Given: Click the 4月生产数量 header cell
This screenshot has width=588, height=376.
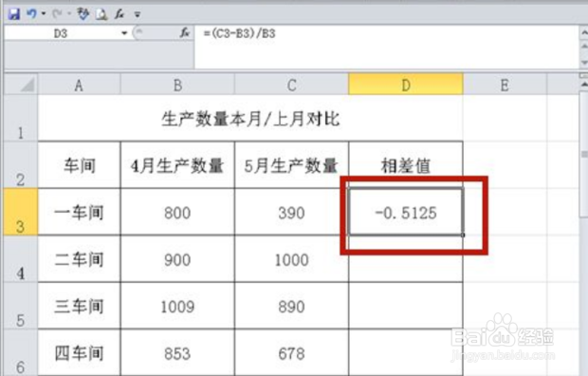Looking at the screenshot, I should (177, 165).
